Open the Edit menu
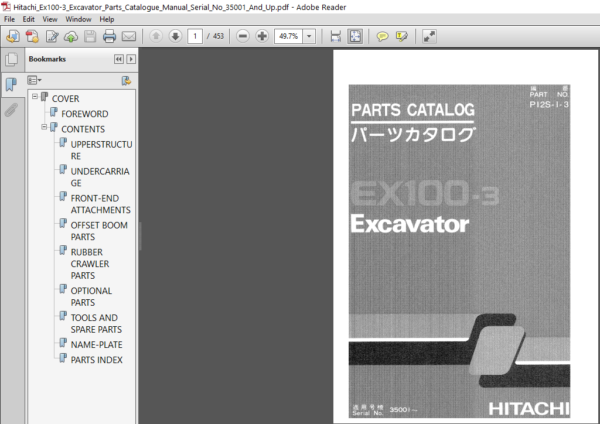This screenshot has height=424, width=600. (28, 19)
